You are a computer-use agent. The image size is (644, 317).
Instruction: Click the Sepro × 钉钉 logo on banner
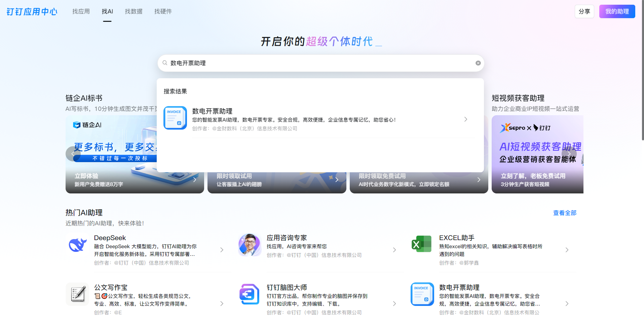click(x=525, y=128)
